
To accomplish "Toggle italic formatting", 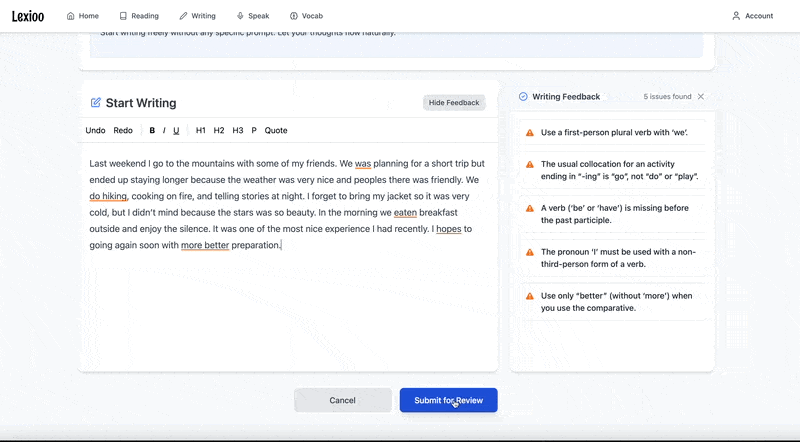I will point(164,130).
